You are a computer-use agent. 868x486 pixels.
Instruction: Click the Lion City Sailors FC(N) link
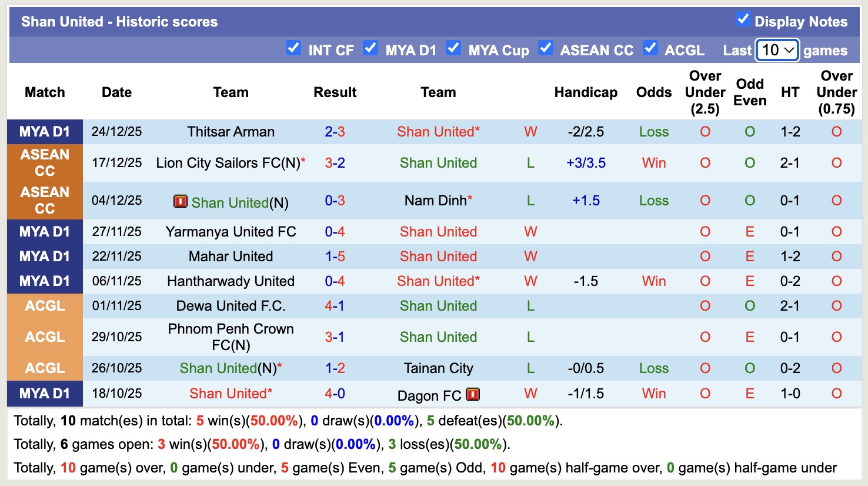coord(231,163)
